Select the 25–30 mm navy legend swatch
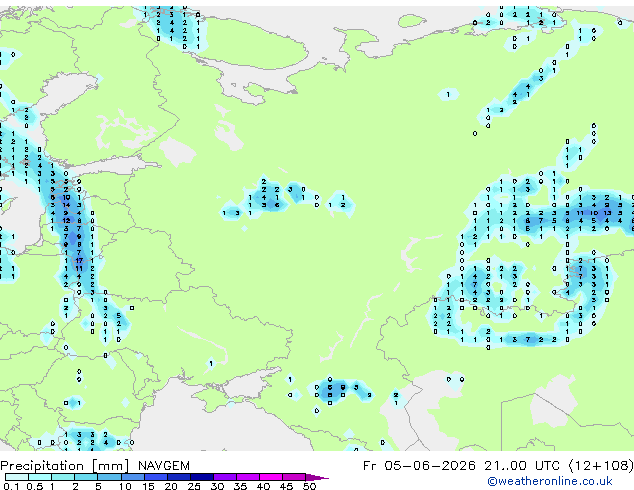 [202, 477]
